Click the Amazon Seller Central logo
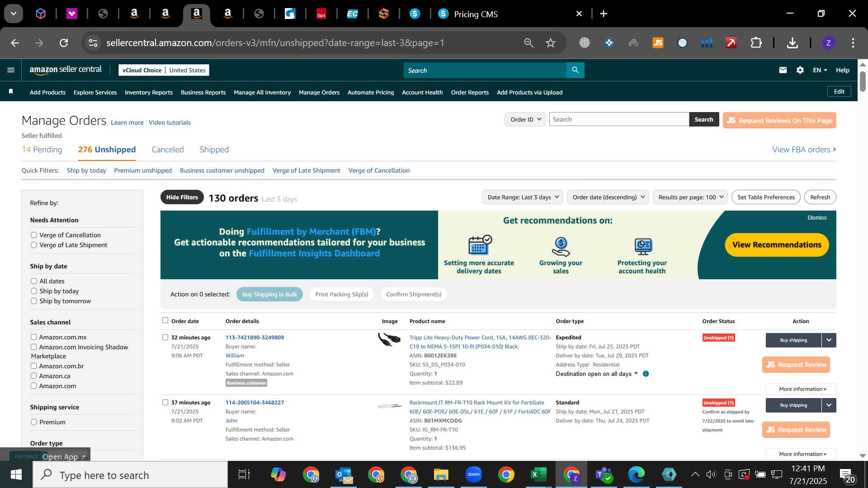The image size is (868, 488). point(66,70)
